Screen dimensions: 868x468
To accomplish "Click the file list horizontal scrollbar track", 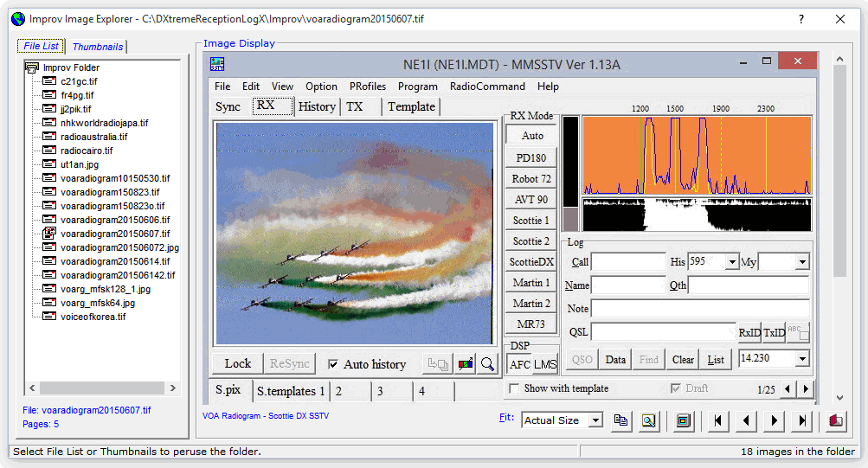I will (102, 388).
